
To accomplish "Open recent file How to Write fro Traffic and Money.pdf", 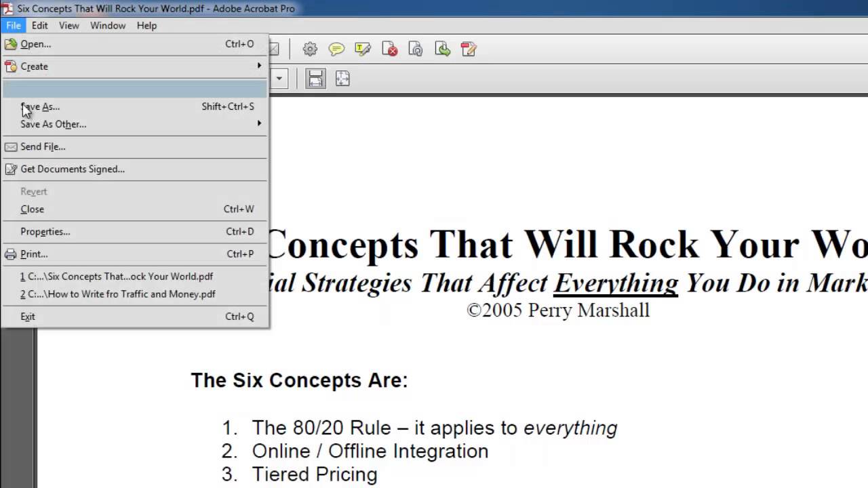I will 134,293.
